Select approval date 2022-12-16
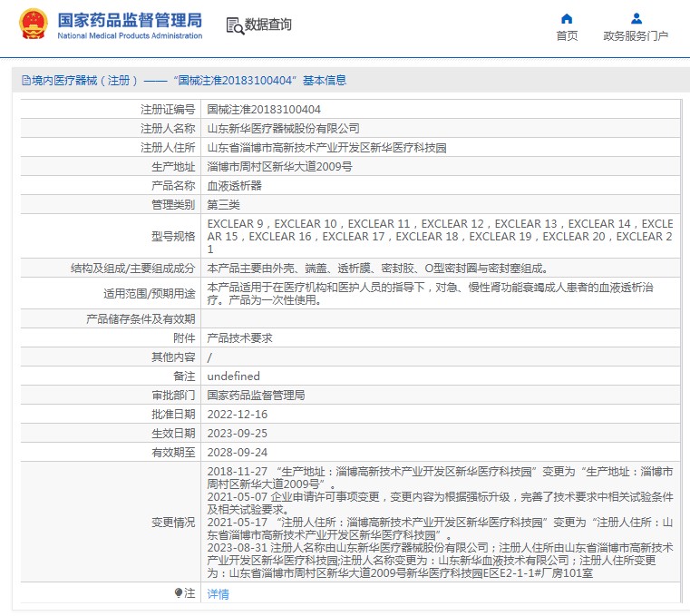 tap(238, 415)
